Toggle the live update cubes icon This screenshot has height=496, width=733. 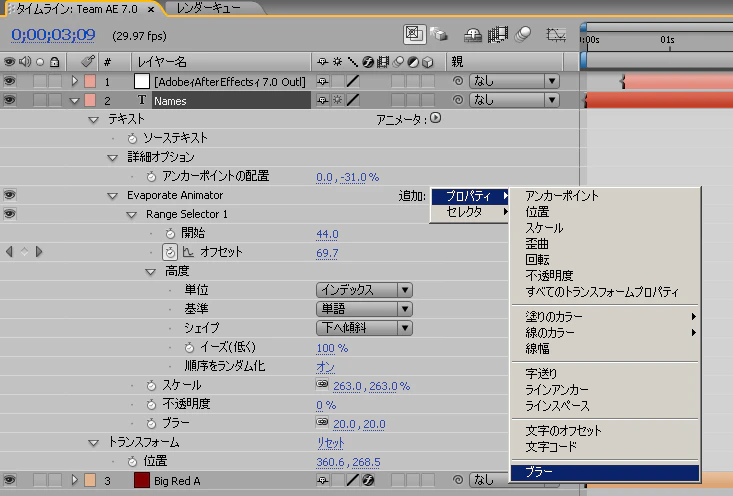tap(438, 34)
